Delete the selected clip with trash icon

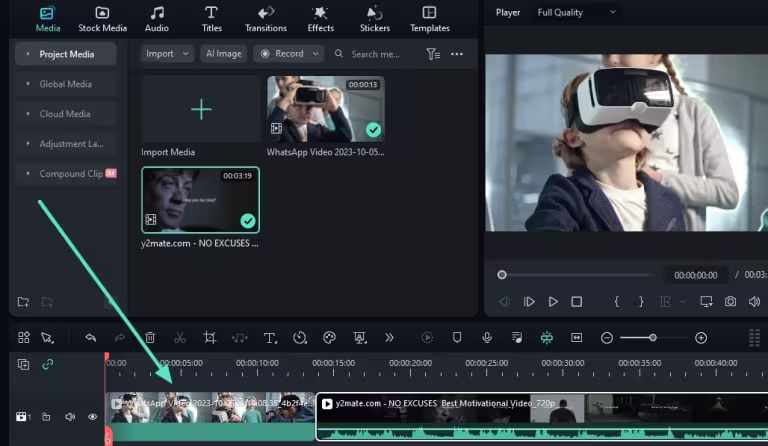150,338
